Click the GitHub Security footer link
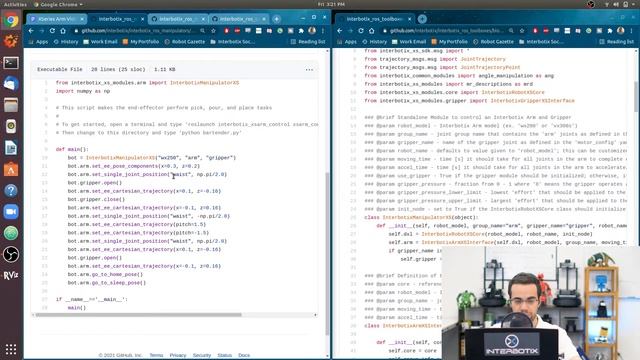The width and height of the screenshot is (640, 360). (x=202, y=356)
